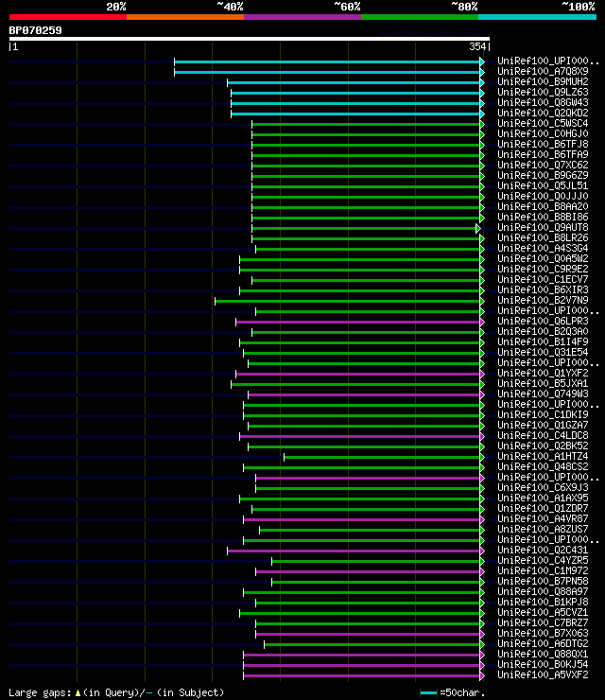Click the end arrow of the Q9AUT8 alignment

(477, 229)
